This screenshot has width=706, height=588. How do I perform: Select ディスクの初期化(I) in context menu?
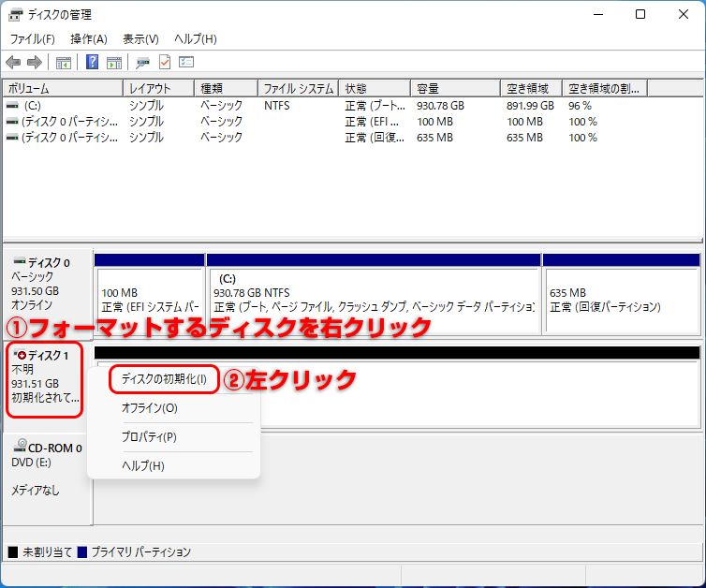pos(164,379)
